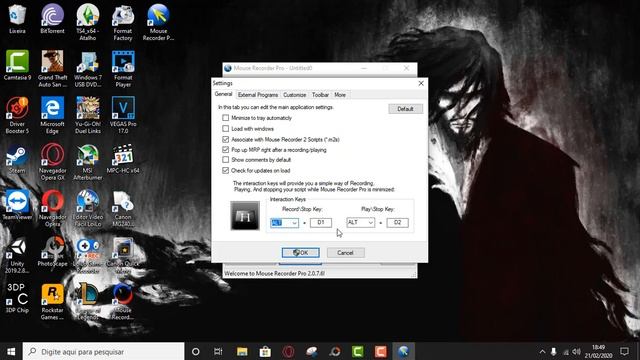Select the PhotoScape desktop icon
640x360 pixels.
(52, 252)
